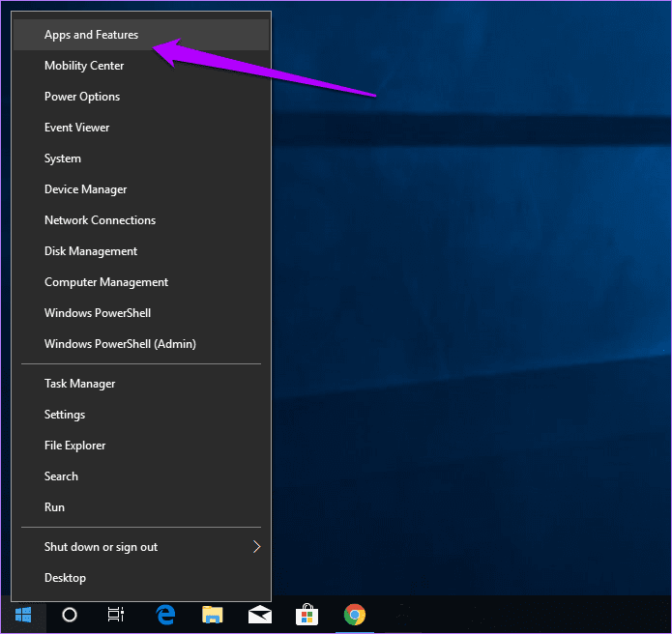672x634 pixels.
Task: Expand Shut down or sign out submenu
Action: (141, 547)
